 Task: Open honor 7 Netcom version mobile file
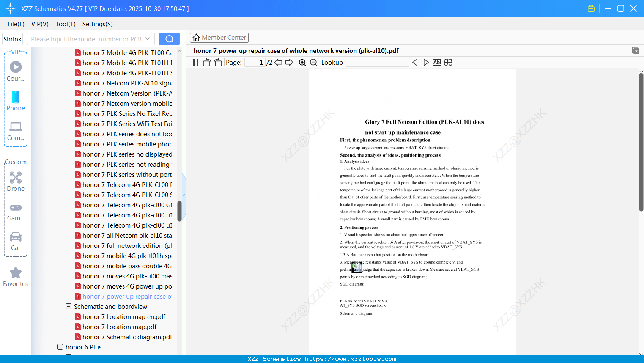tap(123, 103)
